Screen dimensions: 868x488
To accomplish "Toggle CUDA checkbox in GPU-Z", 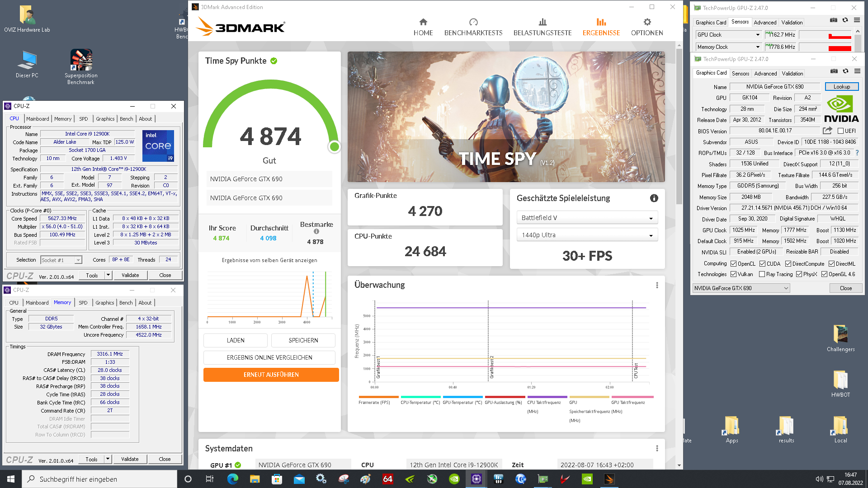I will (762, 264).
